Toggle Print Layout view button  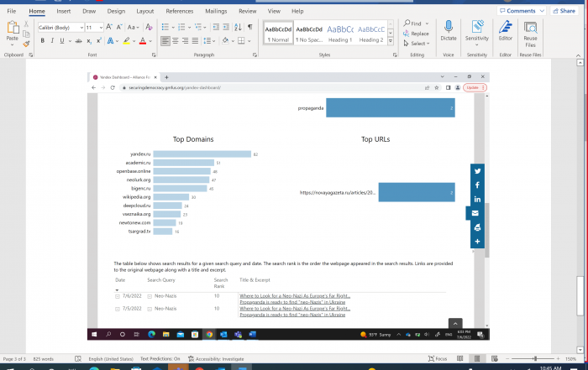pyautogui.click(x=477, y=359)
